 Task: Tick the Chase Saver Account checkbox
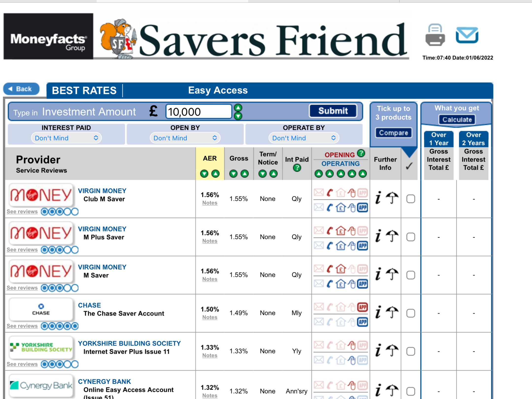coord(411,313)
